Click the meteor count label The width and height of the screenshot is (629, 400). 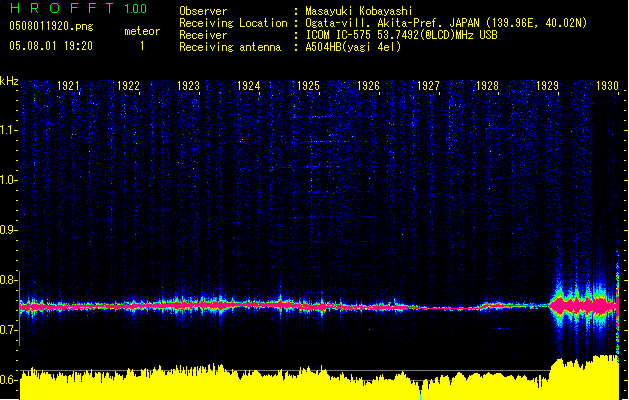142,31
